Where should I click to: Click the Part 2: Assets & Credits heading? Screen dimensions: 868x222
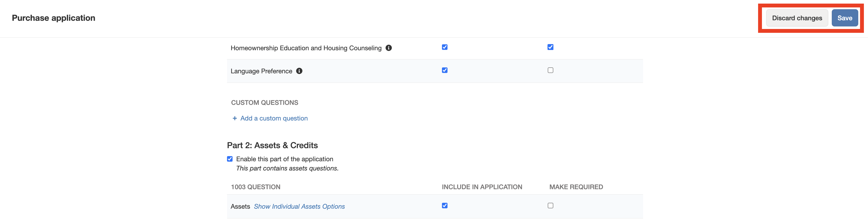click(x=272, y=145)
